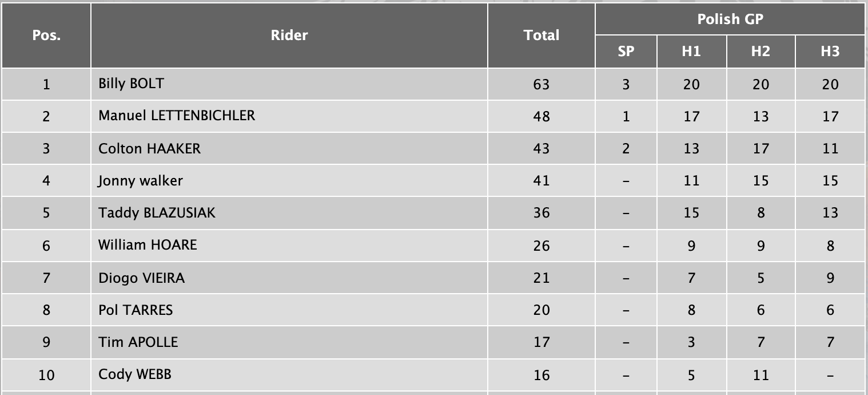Click the H2 column header
Image resolution: width=868 pixels, height=395 pixels.
tap(761, 52)
